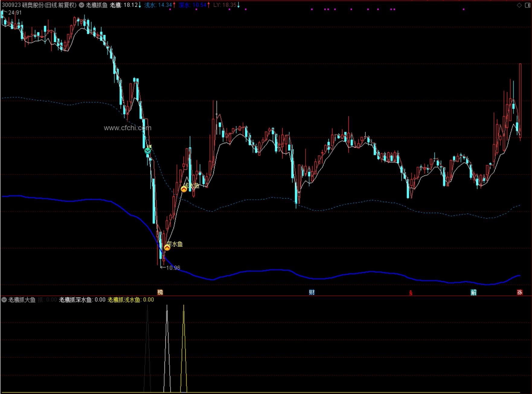Viewport: 532px width, 394px height.
Task: Toggle the side panel icon at top right
Action: pyautogui.click(x=527, y=5)
